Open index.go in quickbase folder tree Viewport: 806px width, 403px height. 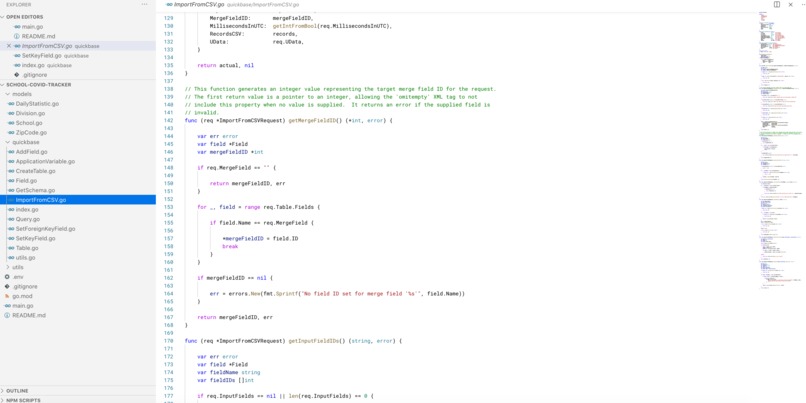pyautogui.click(x=27, y=210)
